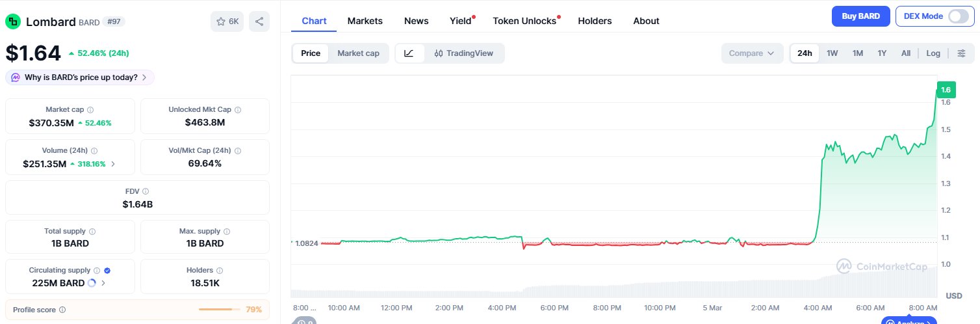Image resolution: width=980 pixels, height=324 pixels.
Task: Expand Circulating supply details chevron
Action: pos(103,283)
